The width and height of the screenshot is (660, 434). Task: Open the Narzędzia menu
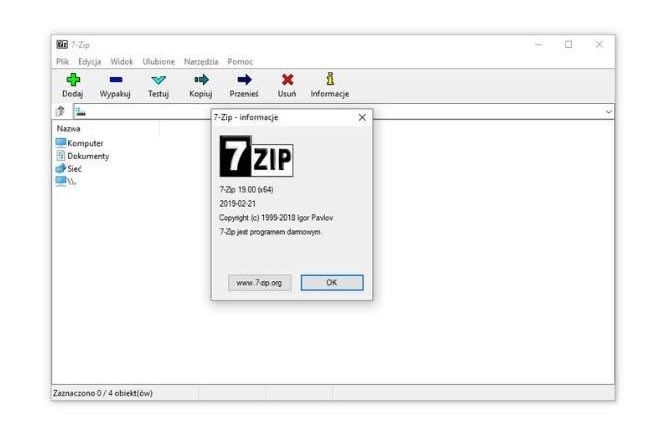201,61
